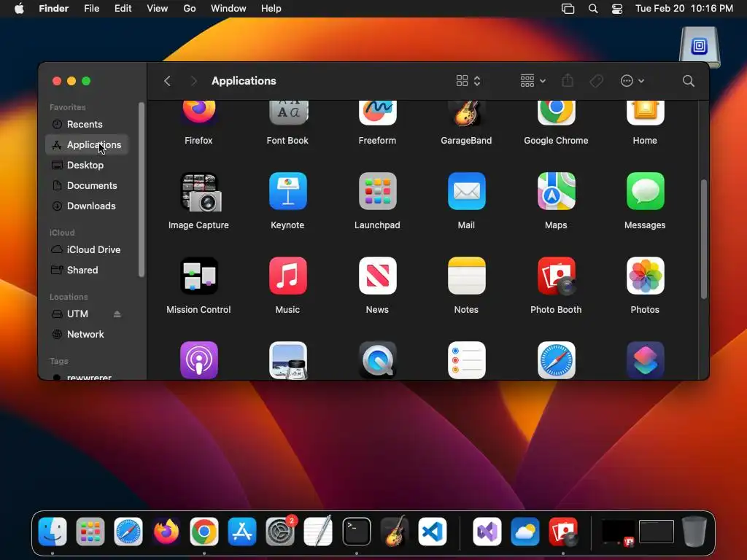Click the date and time in menu bar

click(x=684, y=9)
